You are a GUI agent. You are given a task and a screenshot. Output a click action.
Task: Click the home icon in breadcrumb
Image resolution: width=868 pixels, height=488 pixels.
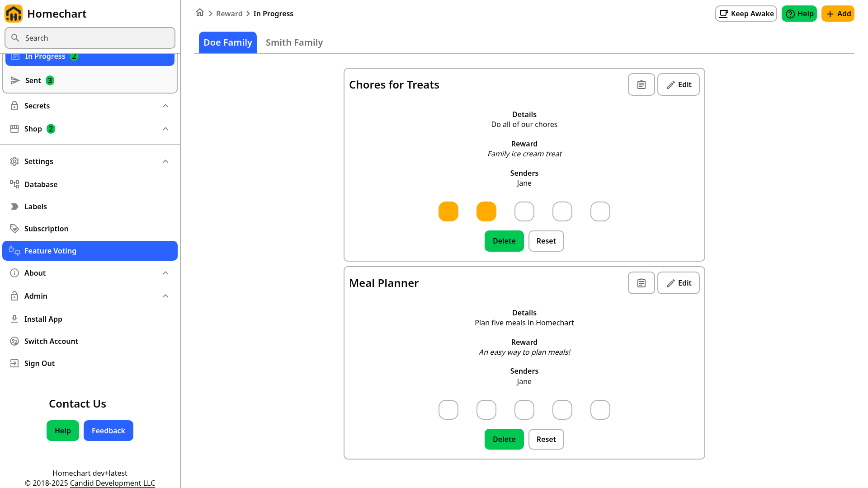[200, 13]
